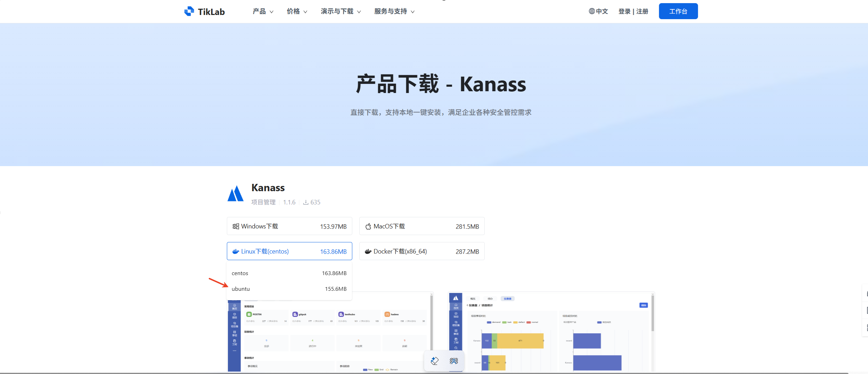
Task: Select the centos option in the list
Action: pyautogui.click(x=289, y=273)
